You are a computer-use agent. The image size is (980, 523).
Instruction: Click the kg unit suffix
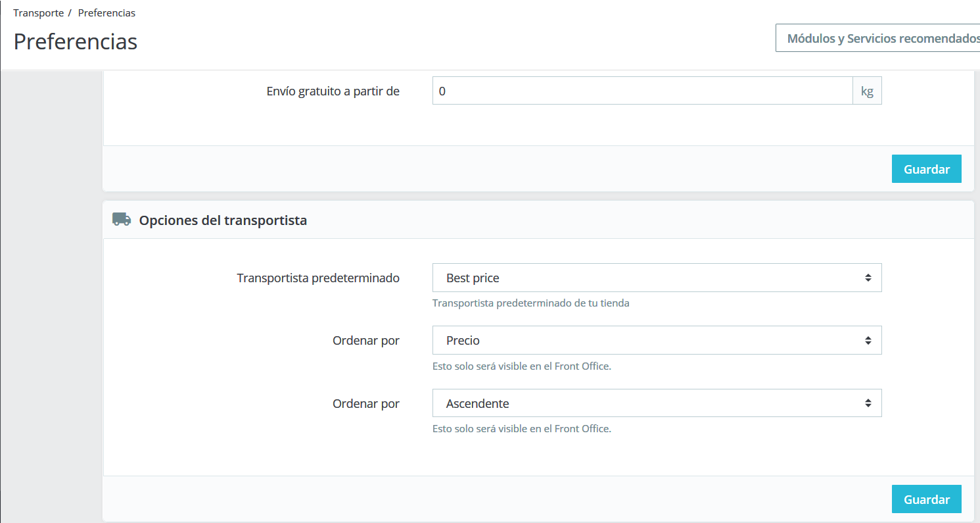(x=867, y=91)
